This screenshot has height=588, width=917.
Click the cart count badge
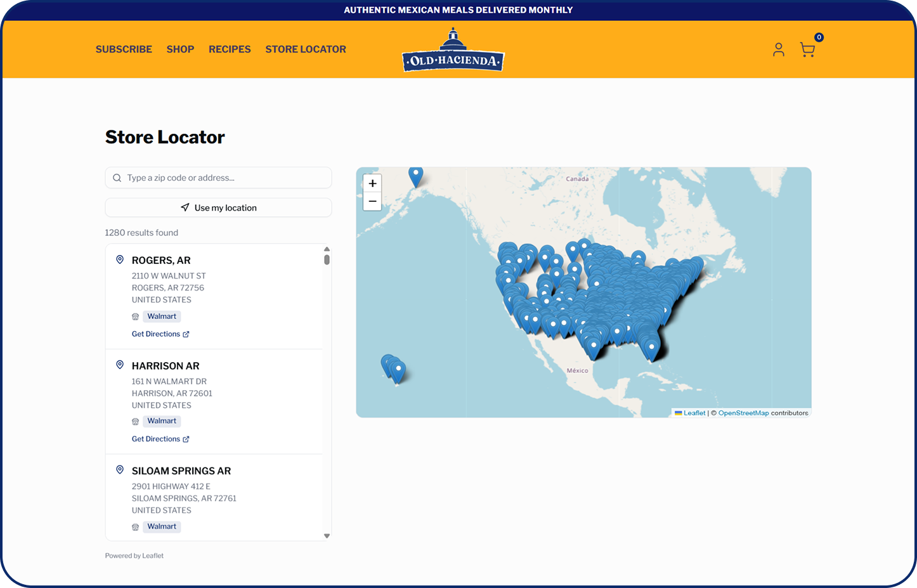pyautogui.click(x=819, y=37)
